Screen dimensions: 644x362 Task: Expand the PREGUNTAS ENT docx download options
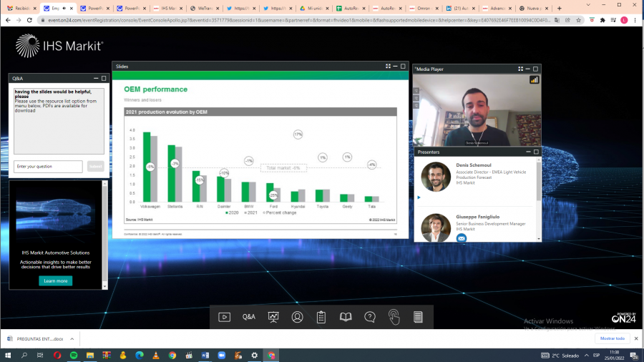pyautogui.click(x=72, y=339)
